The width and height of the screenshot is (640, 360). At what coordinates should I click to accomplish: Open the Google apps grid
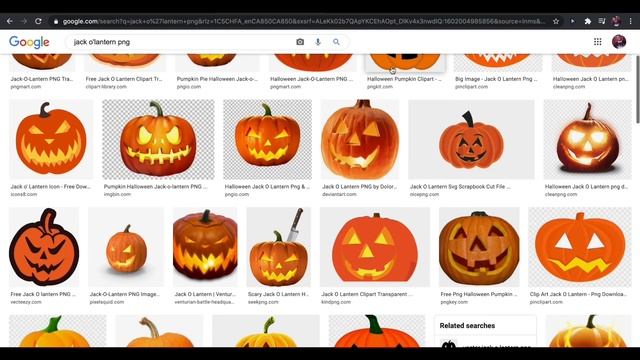(598, 42)
